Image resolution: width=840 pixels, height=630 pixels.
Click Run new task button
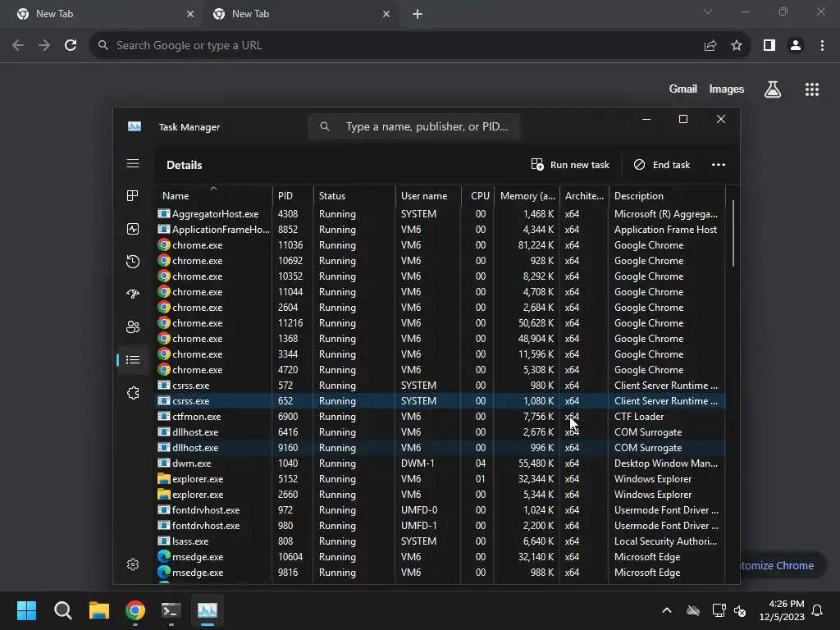pyautogui.click(x=570, y=164)
